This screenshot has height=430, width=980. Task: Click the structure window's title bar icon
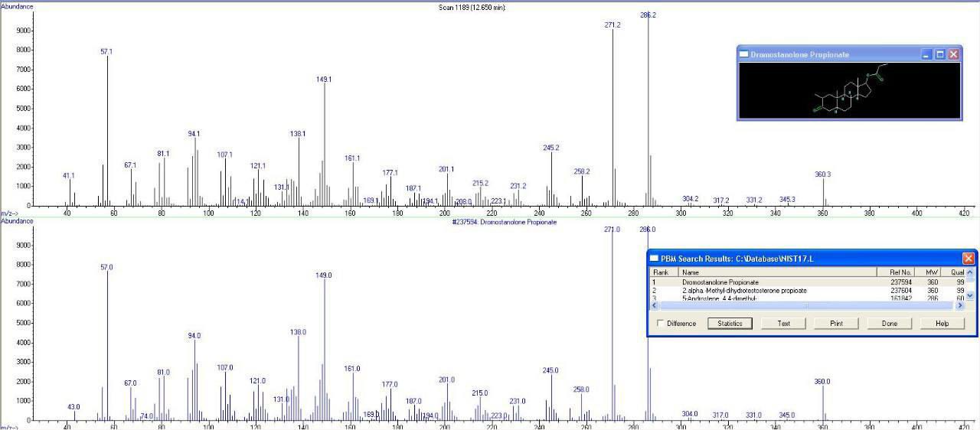tap(744, 54)
